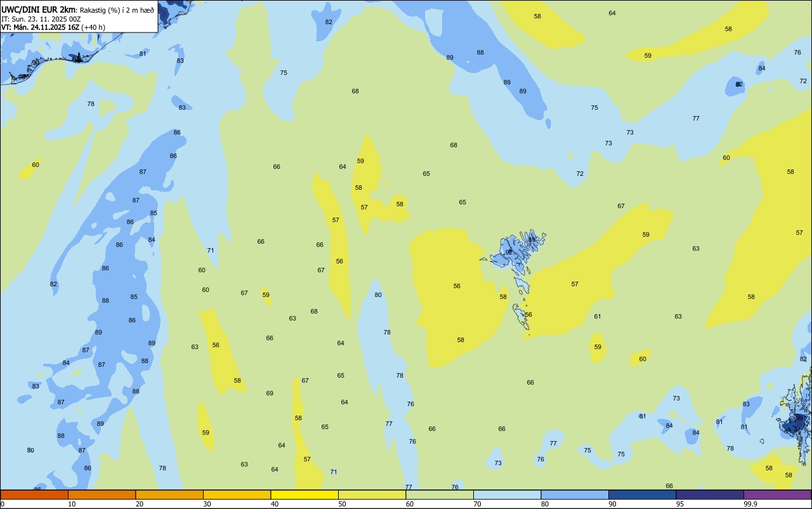Click the 70–80 pale blue legend swatch
Image resolution: width=812 pixels, height=509 pixels.
coord(507,494)
